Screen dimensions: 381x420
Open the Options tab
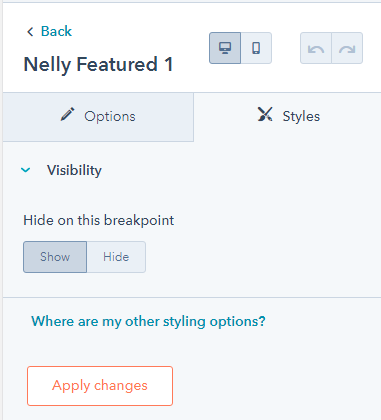coord(98,117)
